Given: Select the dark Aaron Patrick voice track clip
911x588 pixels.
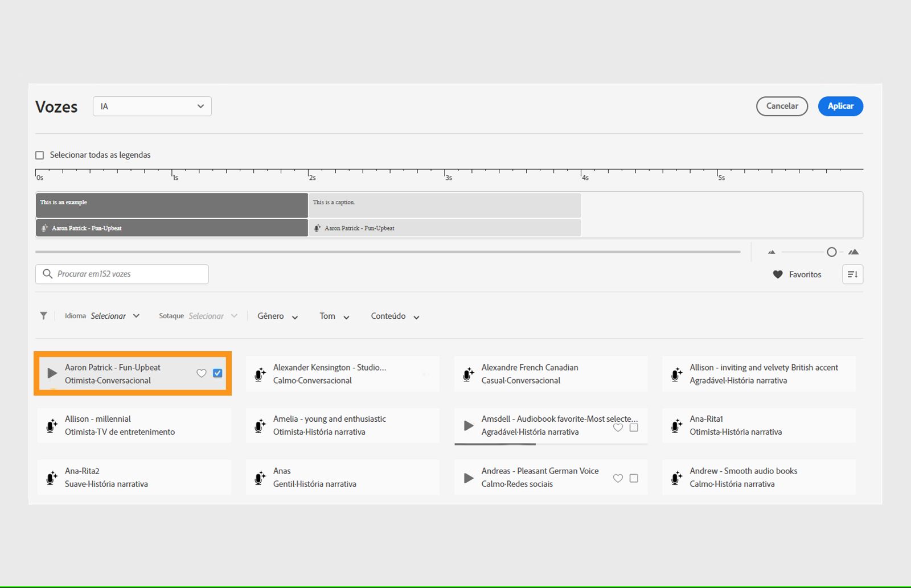Looking at the screenshot, I should [x=171, y=228].
